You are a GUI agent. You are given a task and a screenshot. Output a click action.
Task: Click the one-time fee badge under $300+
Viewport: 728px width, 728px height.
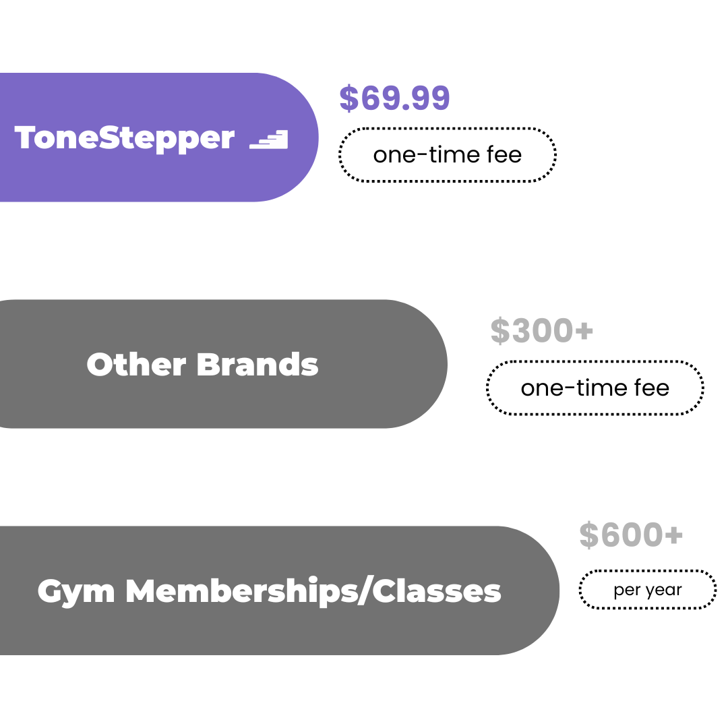(x=595, y=388)
